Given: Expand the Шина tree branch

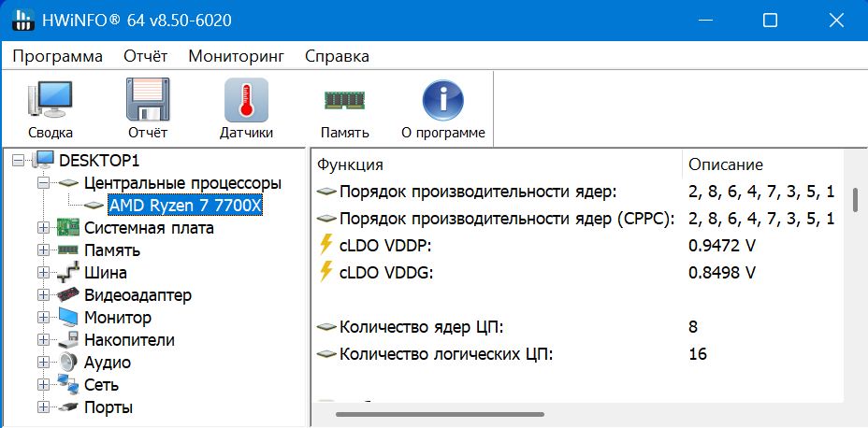Looking at the screenshot, I should tap(43, 273).
